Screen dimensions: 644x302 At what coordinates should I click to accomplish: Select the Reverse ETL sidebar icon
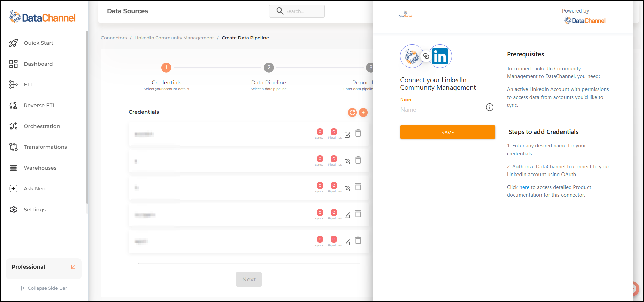pyautogui.click(x=14, y=106)
